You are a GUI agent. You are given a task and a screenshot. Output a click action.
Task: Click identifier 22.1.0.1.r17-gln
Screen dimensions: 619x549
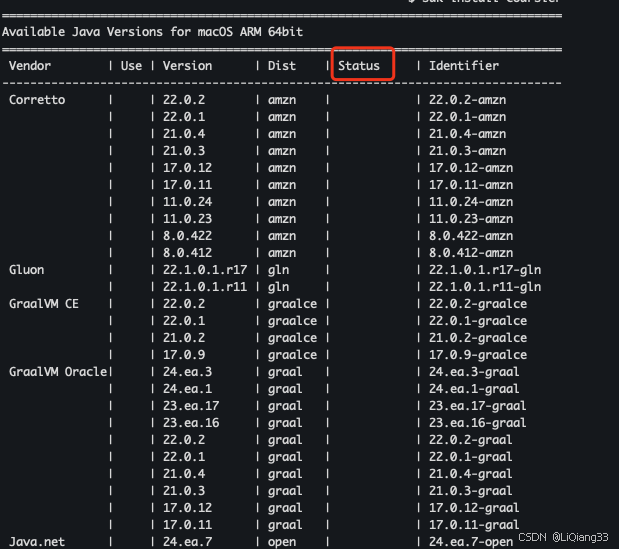click(x=485, y=270)
